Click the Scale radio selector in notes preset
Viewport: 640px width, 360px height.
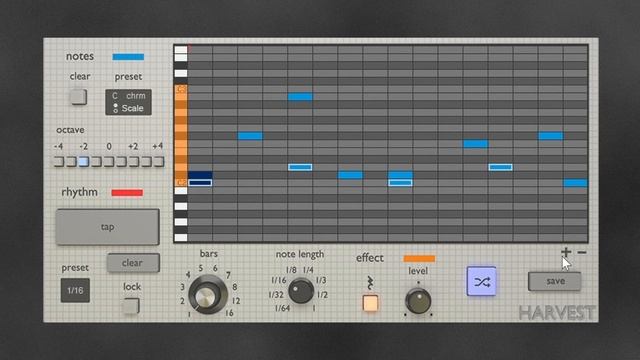(x=116, y=108)
